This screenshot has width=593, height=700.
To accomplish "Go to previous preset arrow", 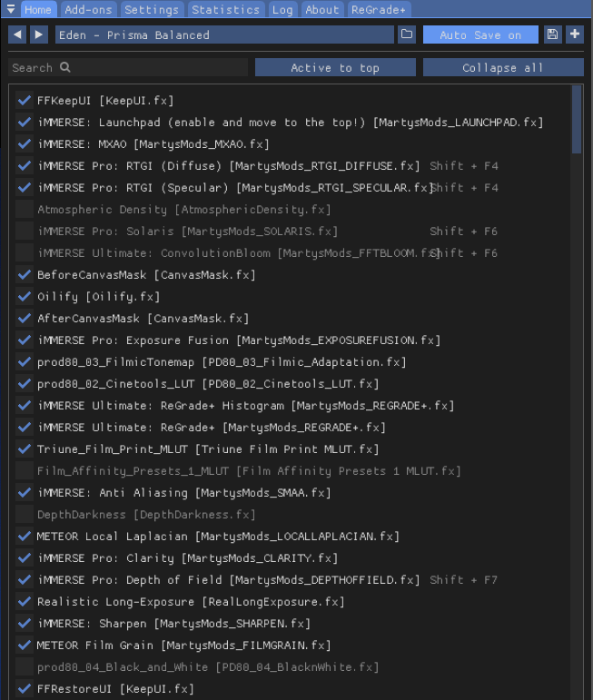I will [17, 35].
